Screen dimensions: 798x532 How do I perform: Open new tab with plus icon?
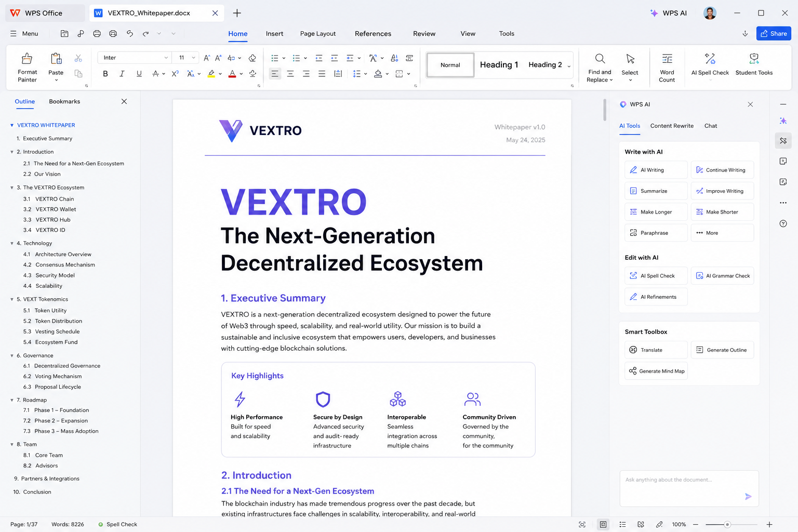tap(237, 13)
